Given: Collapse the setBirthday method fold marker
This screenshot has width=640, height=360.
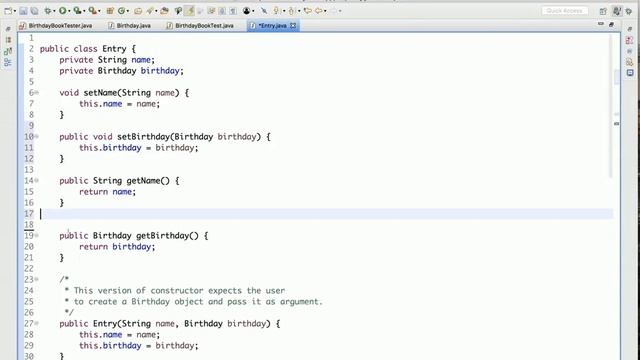Looking at the screenshot, I should point(37,136).
